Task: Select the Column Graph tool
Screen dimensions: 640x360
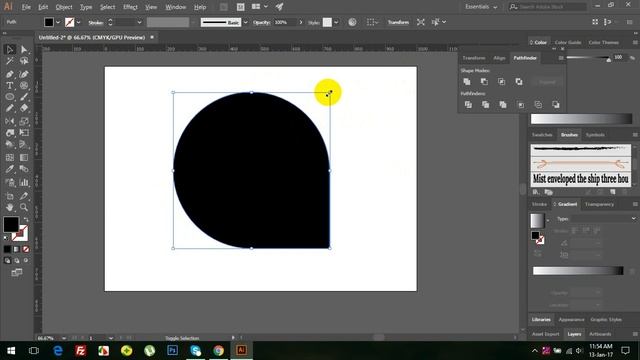Action: click(x=24, y=182)
